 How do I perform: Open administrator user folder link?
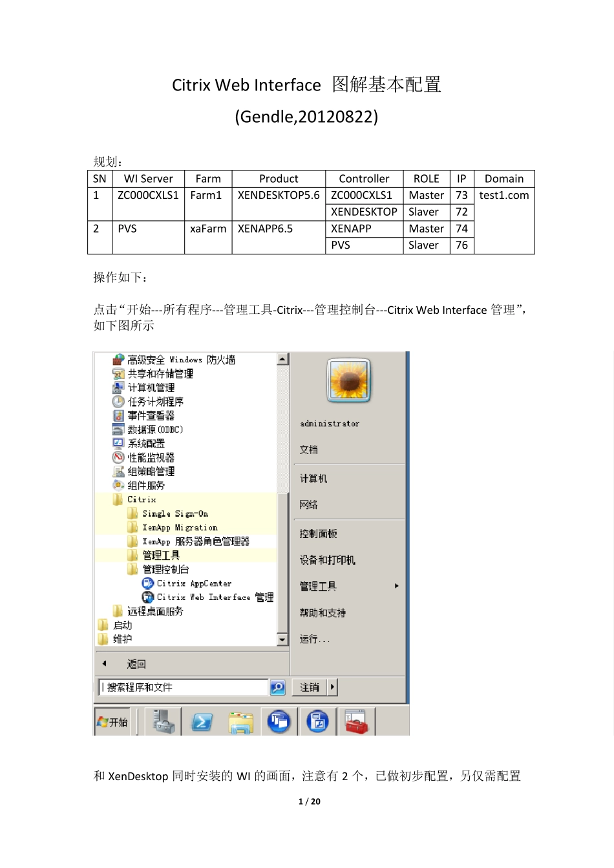tap(330, 424)
